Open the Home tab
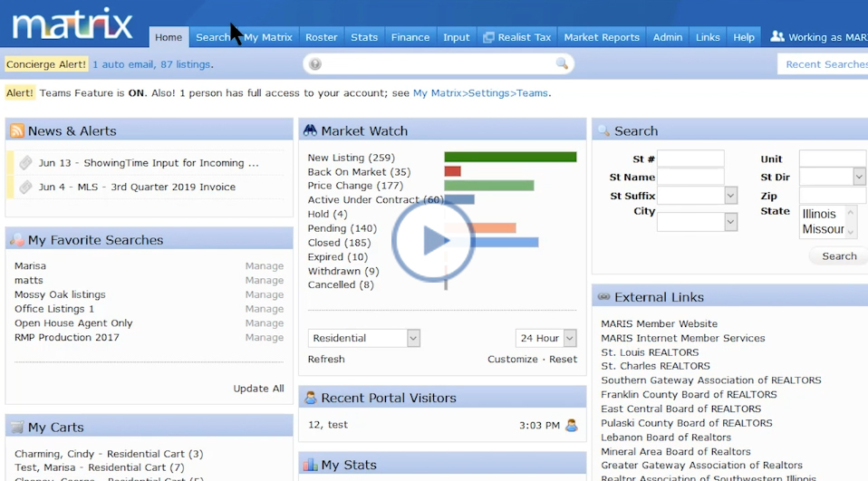The image size is (868, 481). point(169,37)
